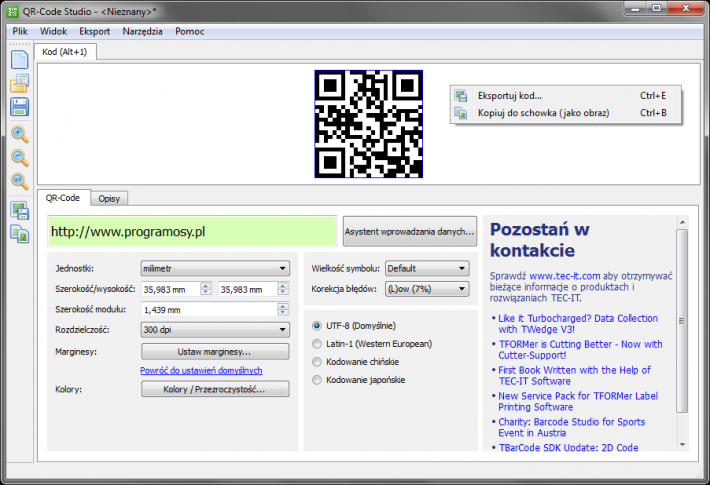Open the Eksport menu
This screenshot has width=710, height=485.
coord(95,31)
